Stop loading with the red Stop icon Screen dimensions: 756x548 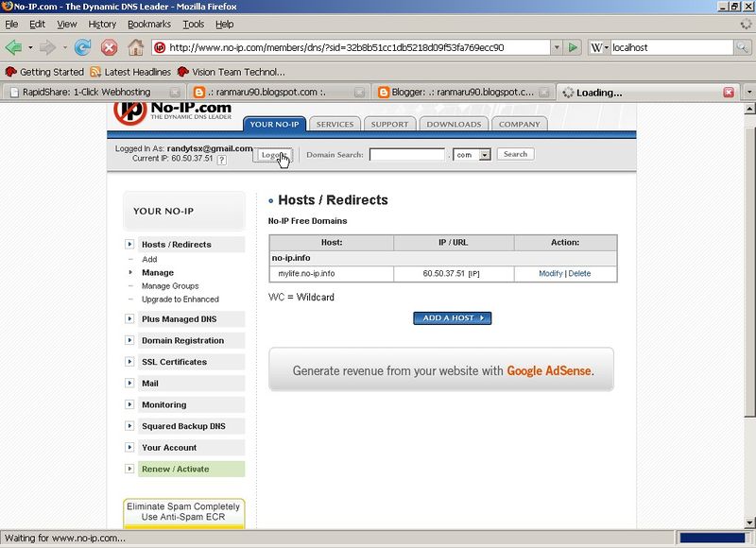point(109,47)
